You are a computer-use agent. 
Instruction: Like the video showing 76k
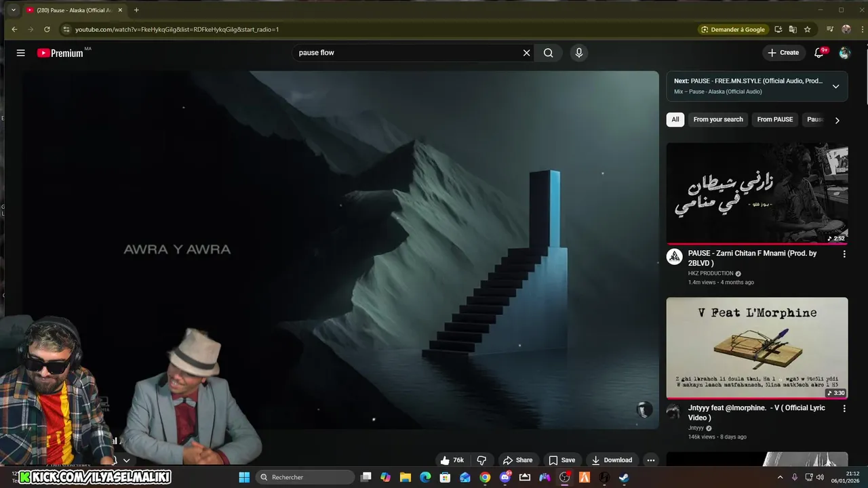pyautogui.click(x=452, y=460)
